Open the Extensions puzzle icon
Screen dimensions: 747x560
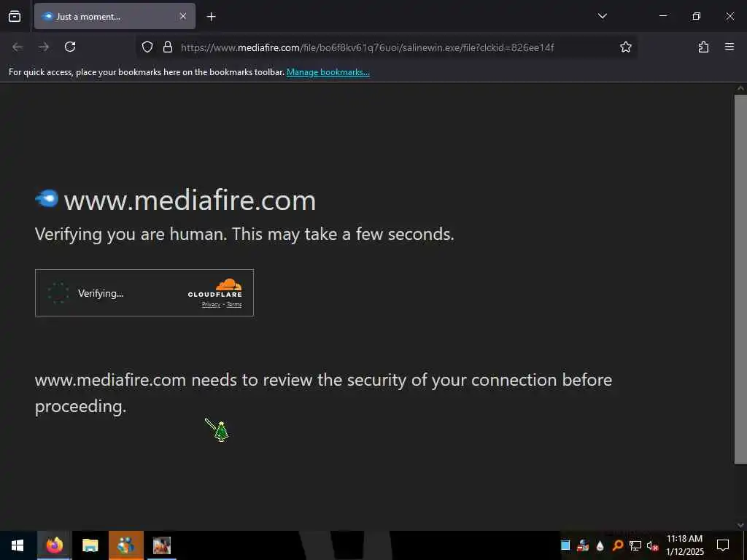(x=703, y=47)
